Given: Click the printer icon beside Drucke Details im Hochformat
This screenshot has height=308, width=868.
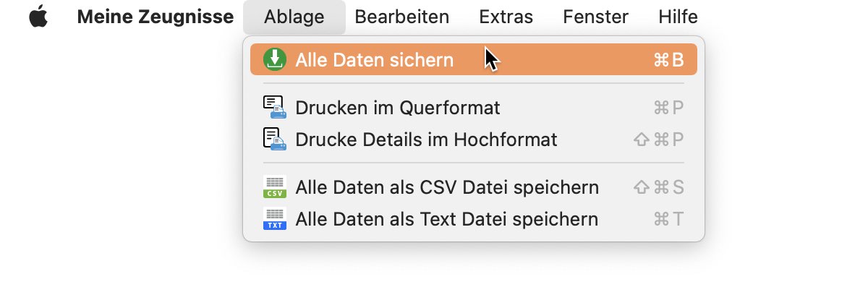Looking at the screenshot, I should [x=275, y=139].
